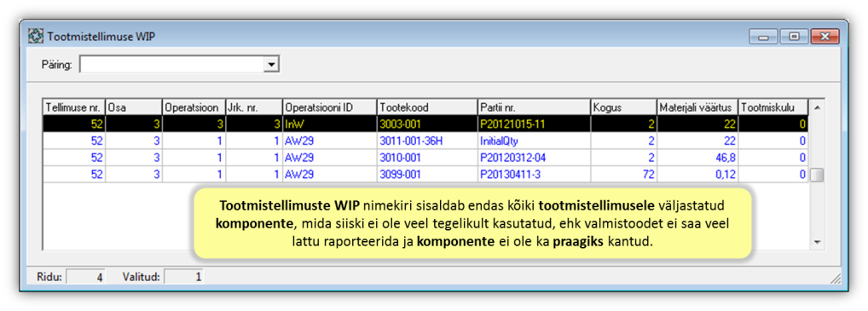Click the Materjali väärtus column header
This screenshot has height=311, width=868.
click(697, 107)
